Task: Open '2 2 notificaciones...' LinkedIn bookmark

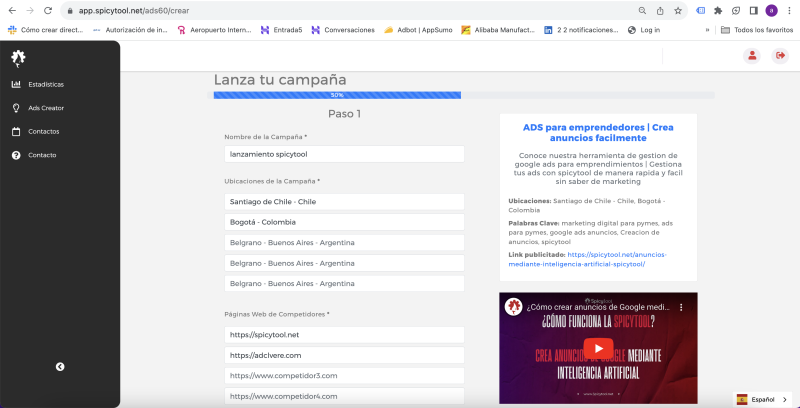Action: (x=581, y=30)
